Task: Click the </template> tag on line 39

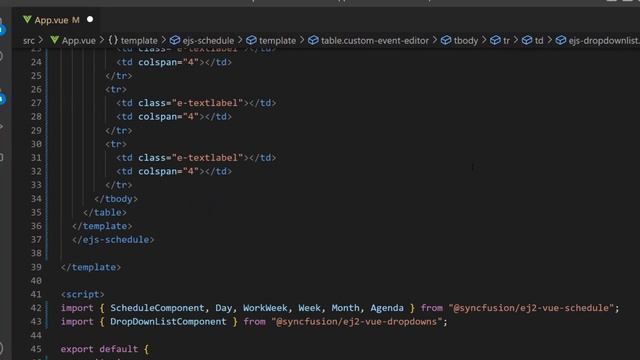Action: (x=91, y=267)
